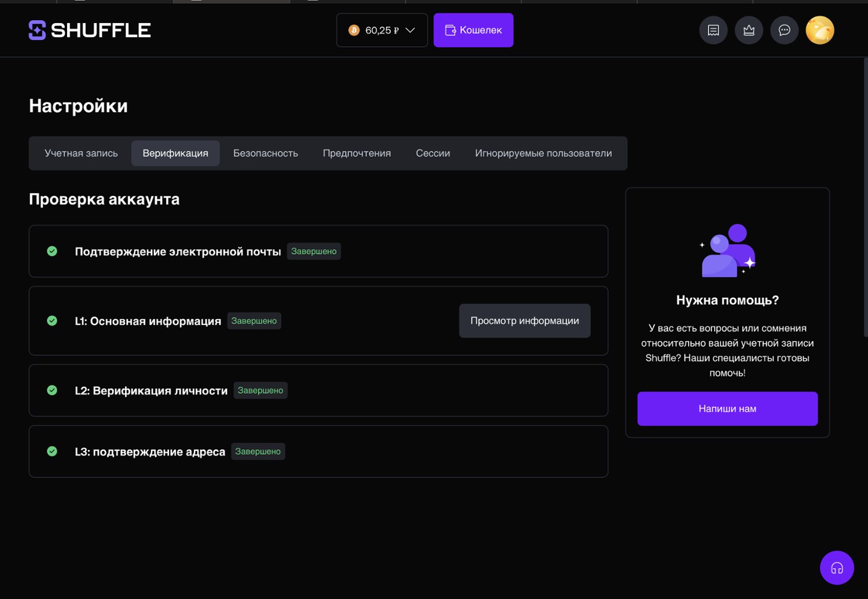Click green checkmark beside L2 identity verification
The height and width of the screenshot is (599, 868).
point(52,390)
